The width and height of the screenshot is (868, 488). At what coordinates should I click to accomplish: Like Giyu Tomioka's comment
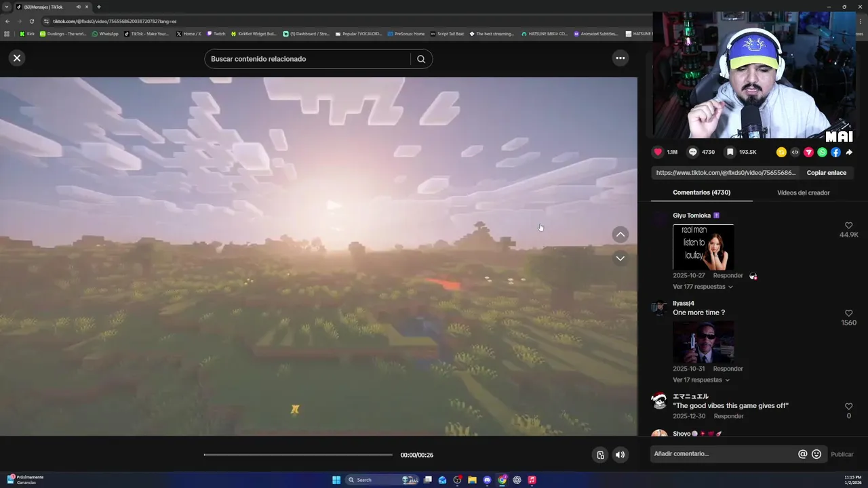(x=848, y=226)
